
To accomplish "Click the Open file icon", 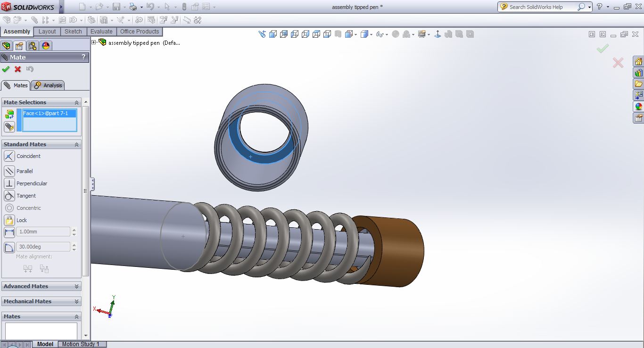I will pos(99,7).
